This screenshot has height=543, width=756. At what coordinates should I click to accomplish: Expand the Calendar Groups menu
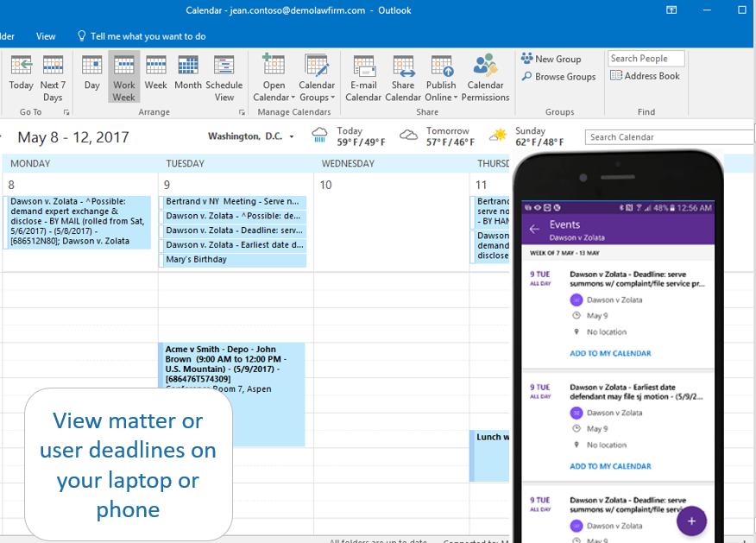click(x=317, y=78)
